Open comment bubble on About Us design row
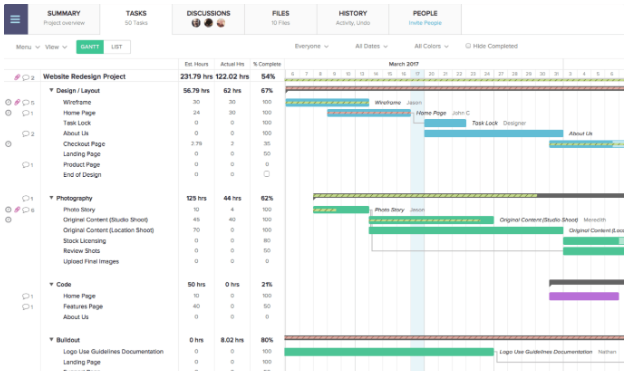This screenshot has height=371, width=641. [x=26, y=134]
